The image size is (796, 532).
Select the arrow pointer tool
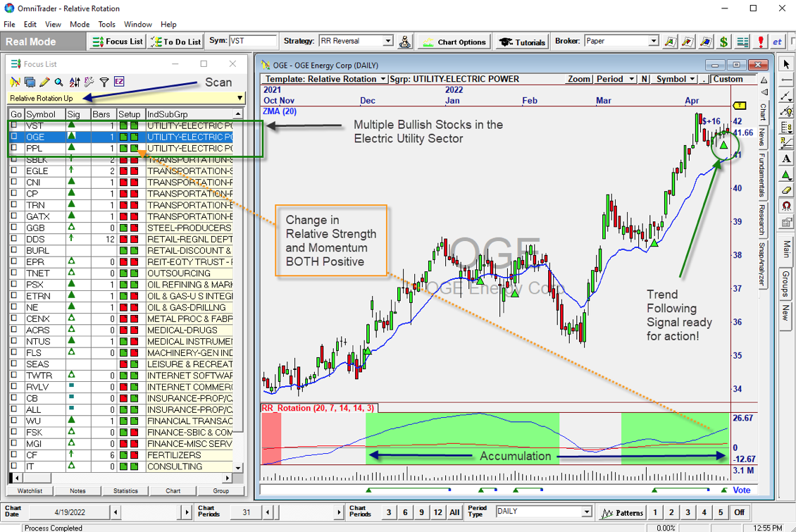786,64
